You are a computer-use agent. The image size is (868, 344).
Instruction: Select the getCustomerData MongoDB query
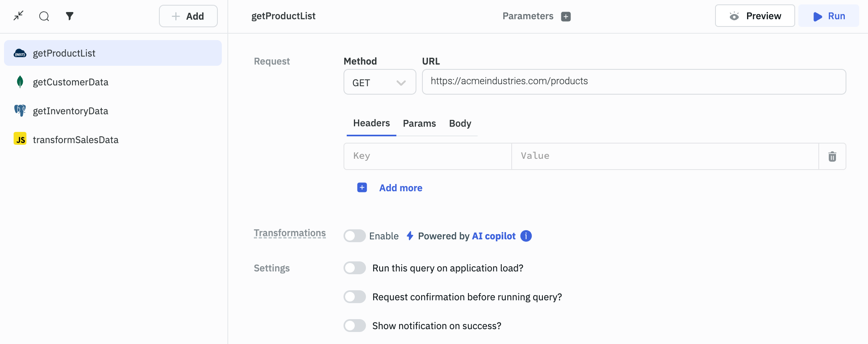[70, 82]
